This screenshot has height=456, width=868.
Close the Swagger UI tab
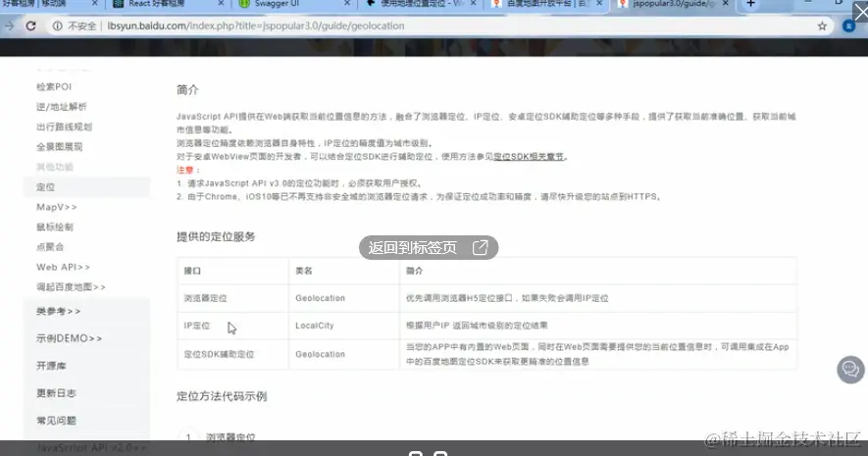coord(347,4)
